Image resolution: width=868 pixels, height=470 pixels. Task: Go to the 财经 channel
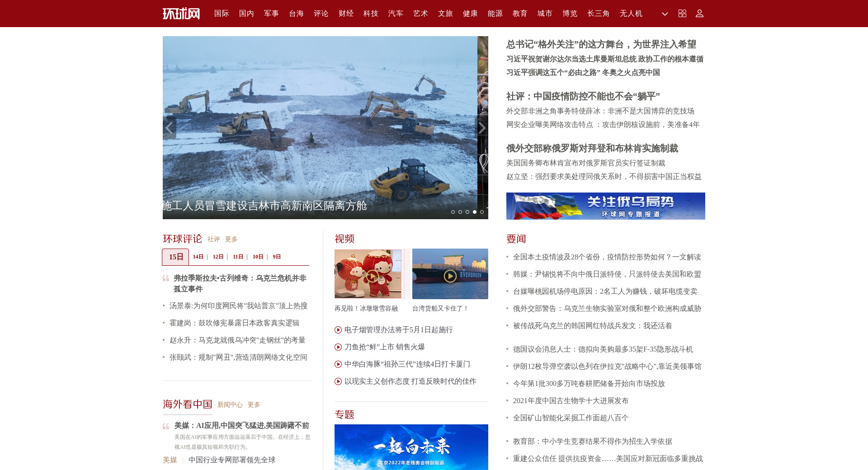[x=346, y=14]
